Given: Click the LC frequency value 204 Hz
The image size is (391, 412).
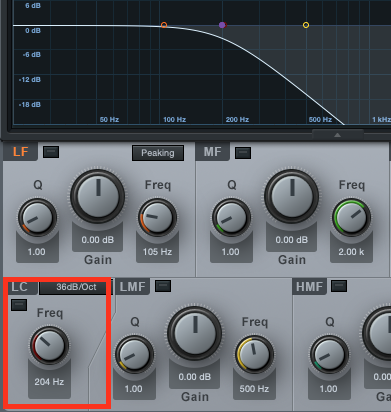Looking at the screenshot, I should (x=49, y=382).
